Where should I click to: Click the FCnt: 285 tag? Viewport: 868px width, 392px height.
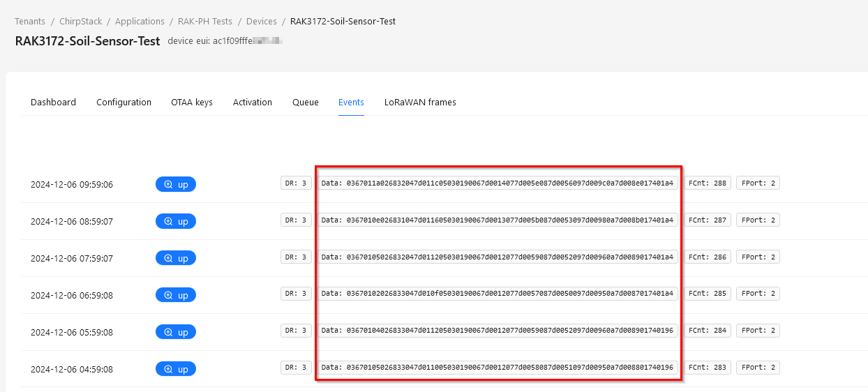708,294
